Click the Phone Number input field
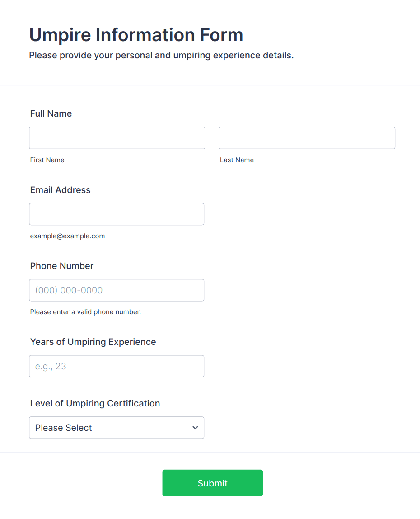This screenshot has width=420, height=519. [117, 290]
